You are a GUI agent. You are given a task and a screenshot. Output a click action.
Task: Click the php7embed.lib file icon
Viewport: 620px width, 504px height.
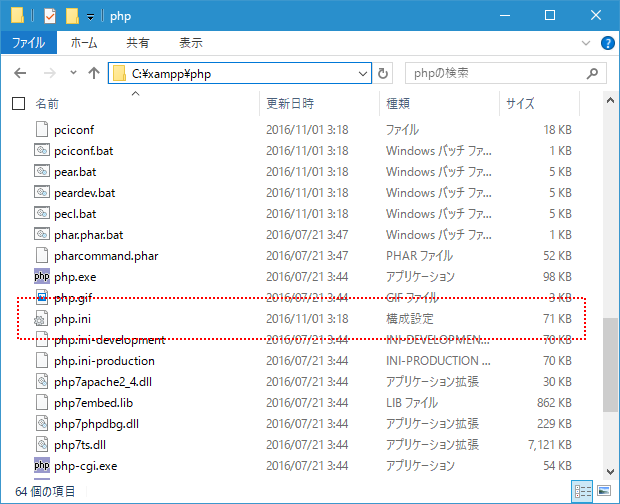tap(42, 402)
